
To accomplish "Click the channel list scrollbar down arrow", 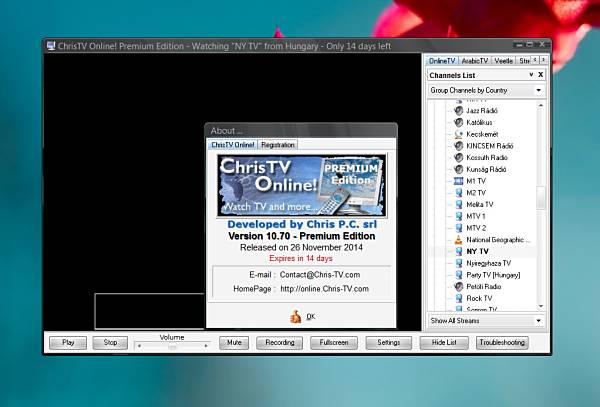I will [x=541, y=306].
